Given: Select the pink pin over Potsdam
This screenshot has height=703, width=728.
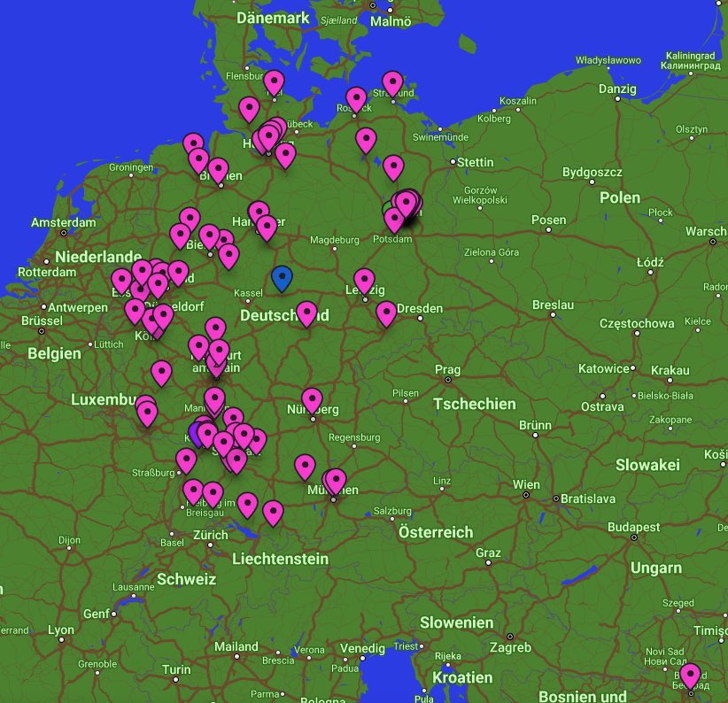Looking at the screenshot, I should tap(394, 219).
